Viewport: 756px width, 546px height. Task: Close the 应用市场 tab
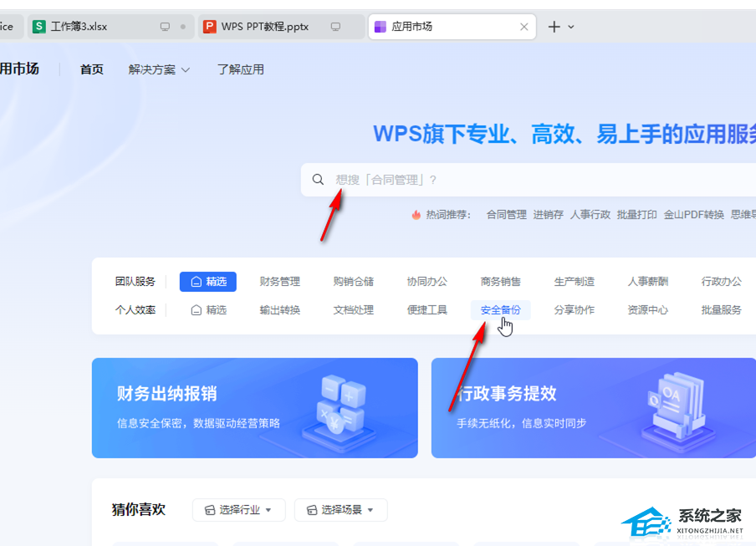[x=524, y=27]
